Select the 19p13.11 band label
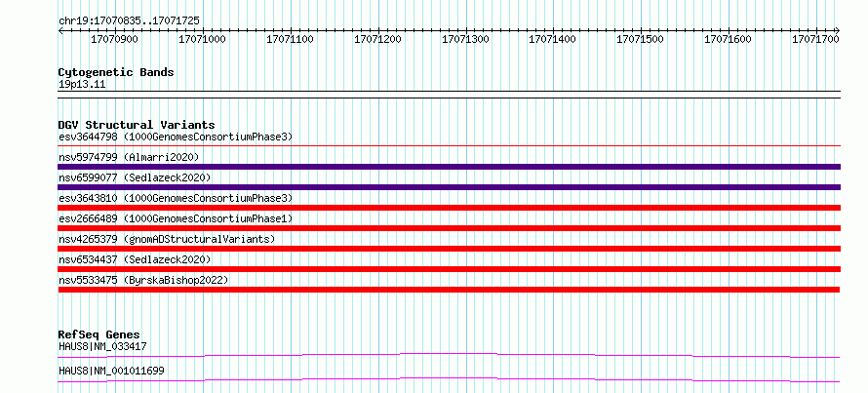 (82, 85)
